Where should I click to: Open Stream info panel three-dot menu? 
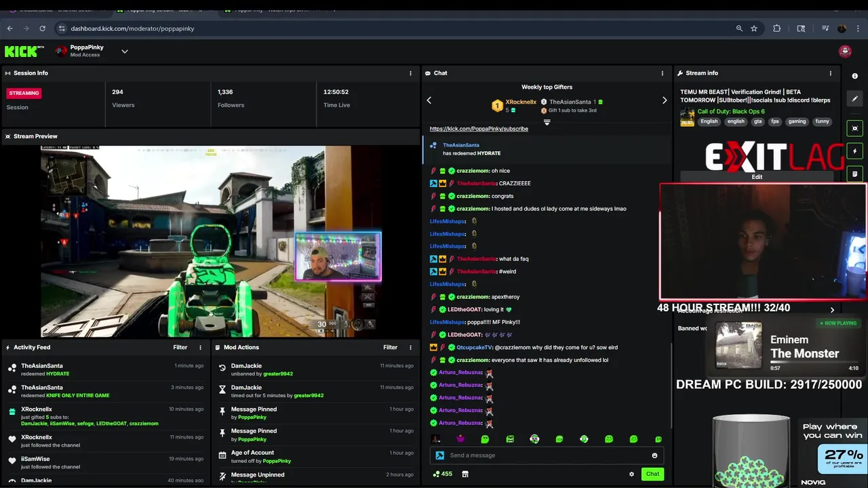point(831,73)
